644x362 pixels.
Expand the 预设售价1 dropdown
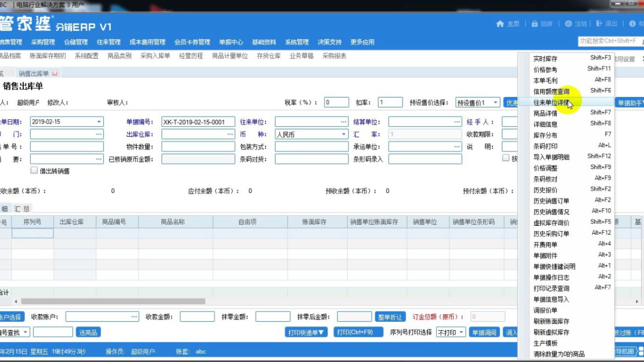pos(495,103)
